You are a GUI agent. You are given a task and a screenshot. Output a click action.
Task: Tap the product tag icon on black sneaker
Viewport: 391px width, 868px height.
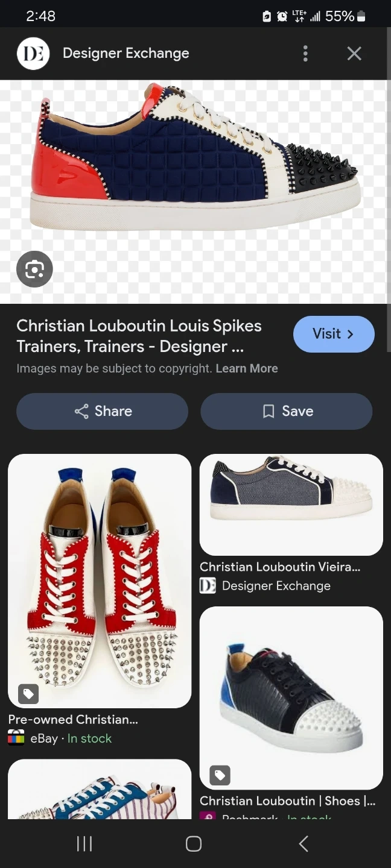[x=220, y=775]
